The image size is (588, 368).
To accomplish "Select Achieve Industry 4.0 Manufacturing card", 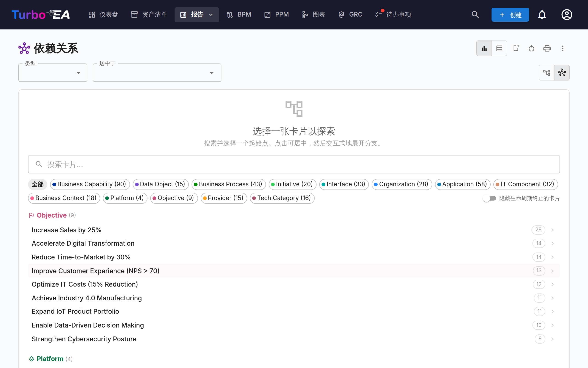I will tap(294, 298).
